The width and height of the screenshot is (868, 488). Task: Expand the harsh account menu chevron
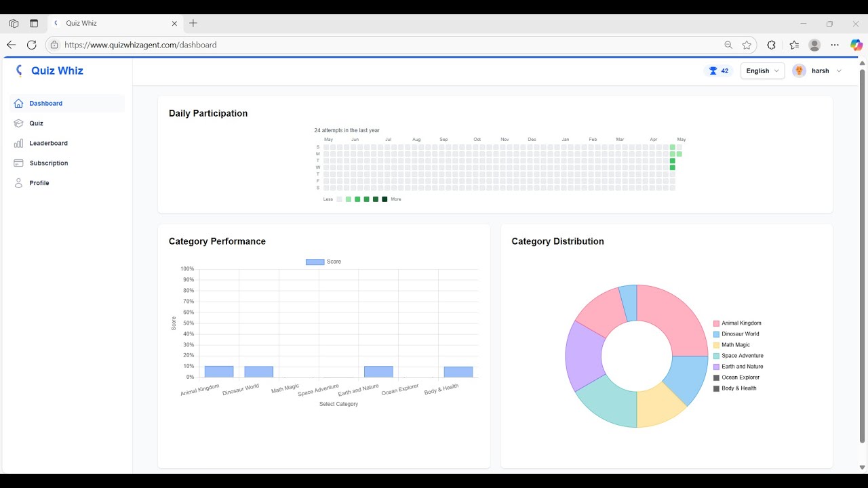pyautogui.click(x=839, y=71)
